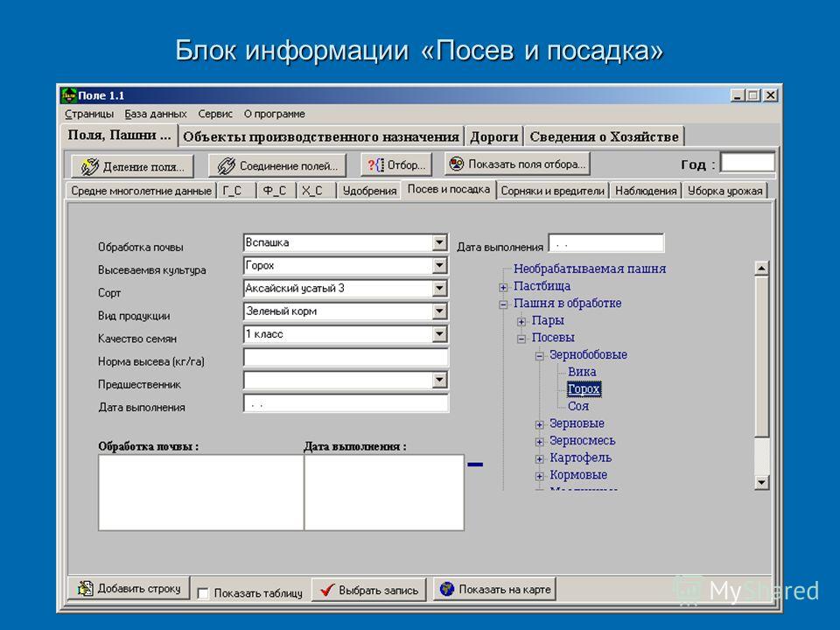840x630 pixels.
Task: Open the Качество семян dropdown
Action: (x=439, y=334)
